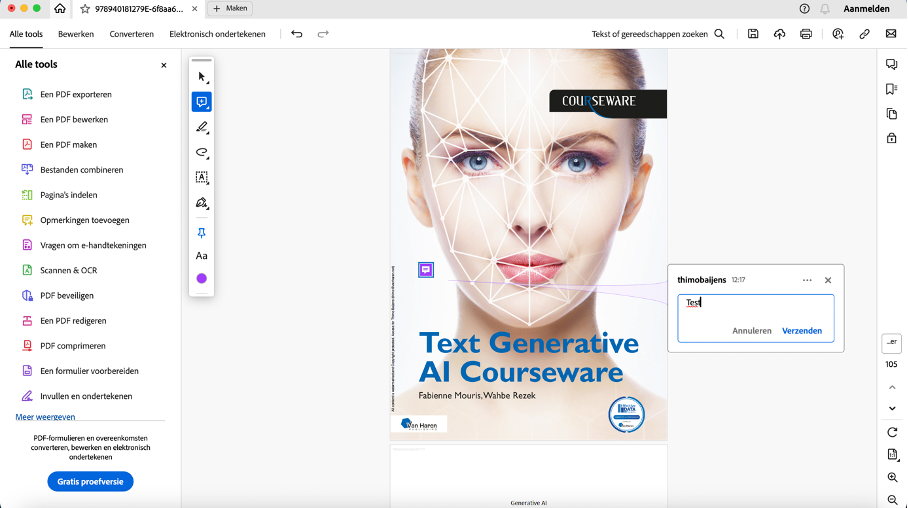Viewport: 908px width, 508px height.
Task: Close the Alle tools panel
Action: tap(164, 65)
